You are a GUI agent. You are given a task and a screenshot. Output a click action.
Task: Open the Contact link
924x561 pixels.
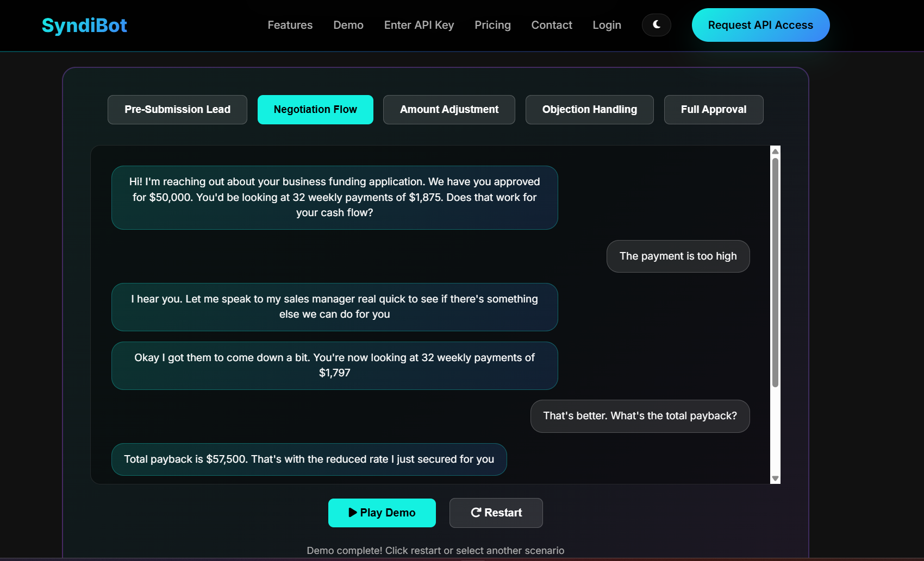pyautogui.click(x=551, y=25)
